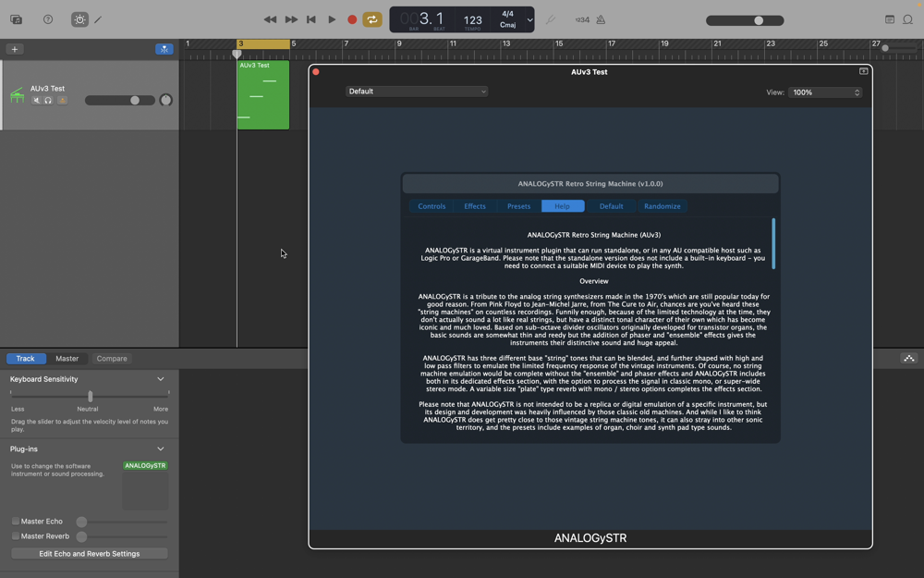The image size is (924, 578).
Task: Switch to the Effects tab in ANALOGySTR
Action: click(x=475, y=206)
